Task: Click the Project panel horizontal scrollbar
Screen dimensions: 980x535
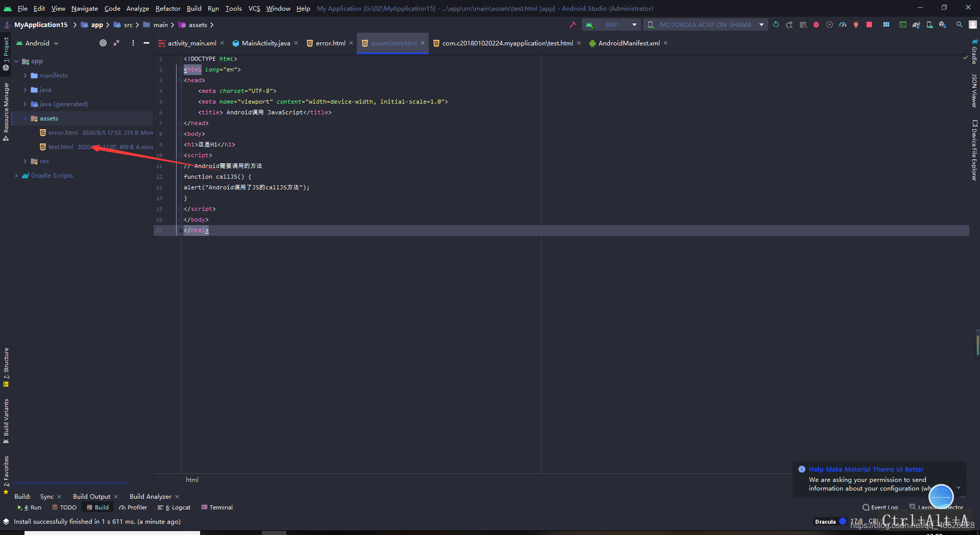Action: (71, 482)
